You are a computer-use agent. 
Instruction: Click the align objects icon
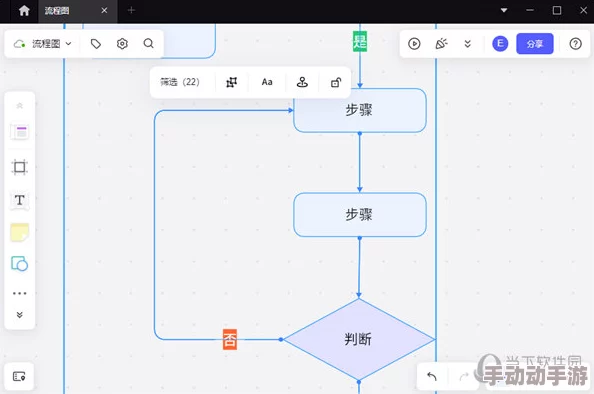231,82
